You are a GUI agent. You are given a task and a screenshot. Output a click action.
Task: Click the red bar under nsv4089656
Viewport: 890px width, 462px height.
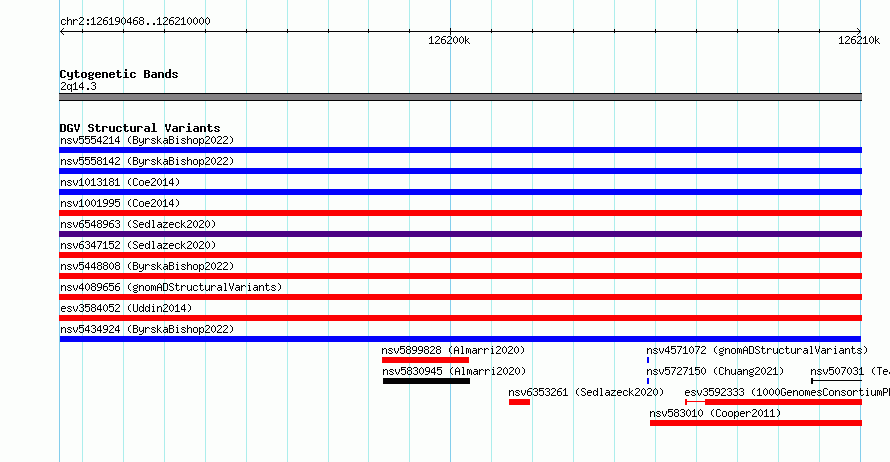coord(460,297)
